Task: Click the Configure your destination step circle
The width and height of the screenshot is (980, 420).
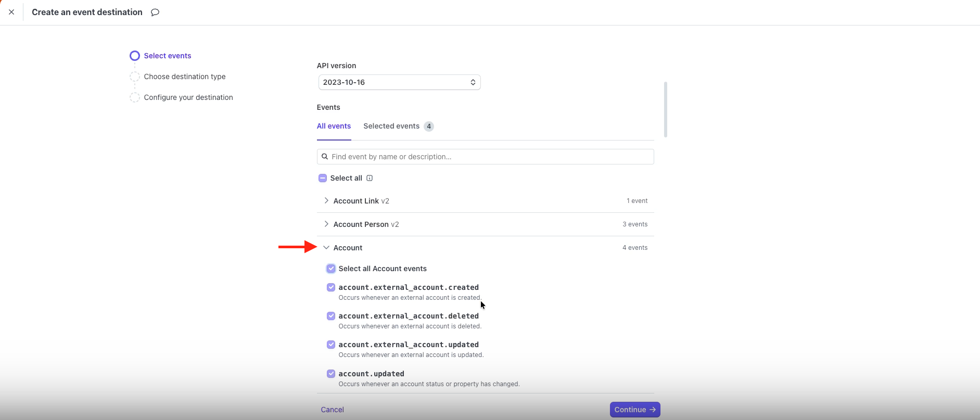Action: [x=135, y=97]
